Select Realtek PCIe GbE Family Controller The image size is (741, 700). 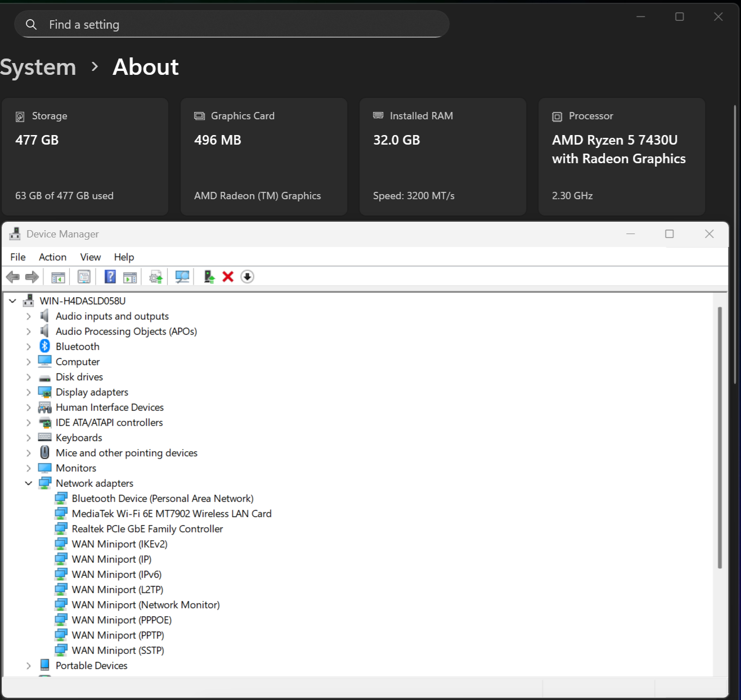click(147, 529)
